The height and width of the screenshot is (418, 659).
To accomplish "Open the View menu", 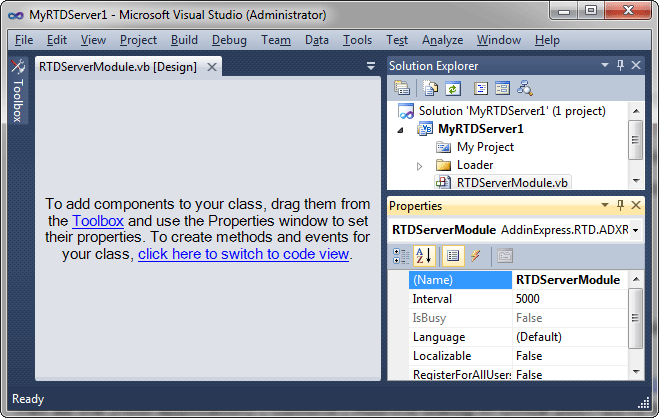I will pos(93,40).
